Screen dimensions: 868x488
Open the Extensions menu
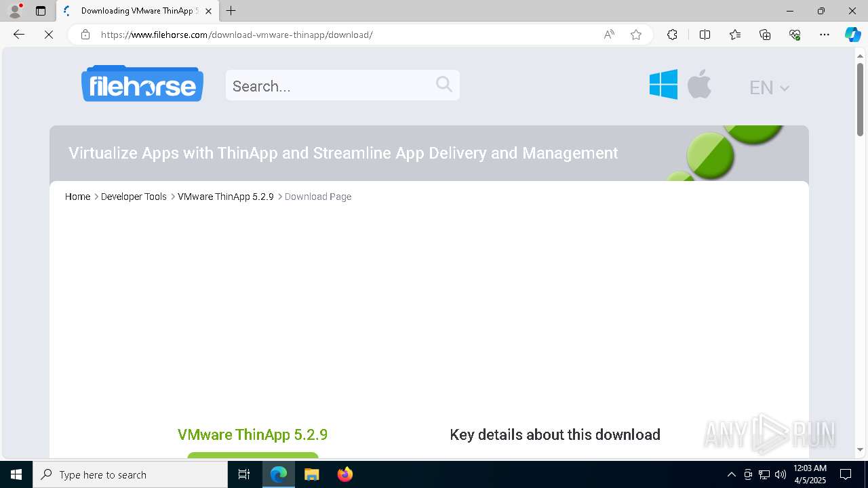(672, 35)
